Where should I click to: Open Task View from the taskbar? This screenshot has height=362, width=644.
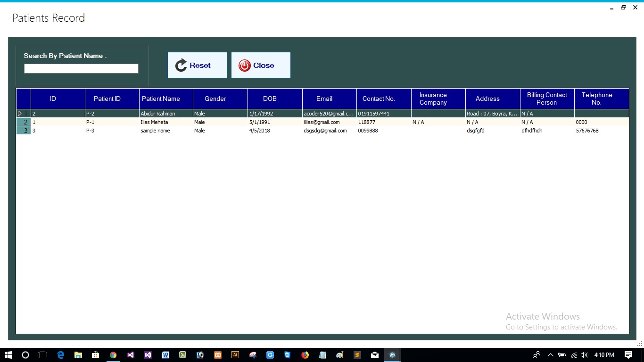point(43,355)
